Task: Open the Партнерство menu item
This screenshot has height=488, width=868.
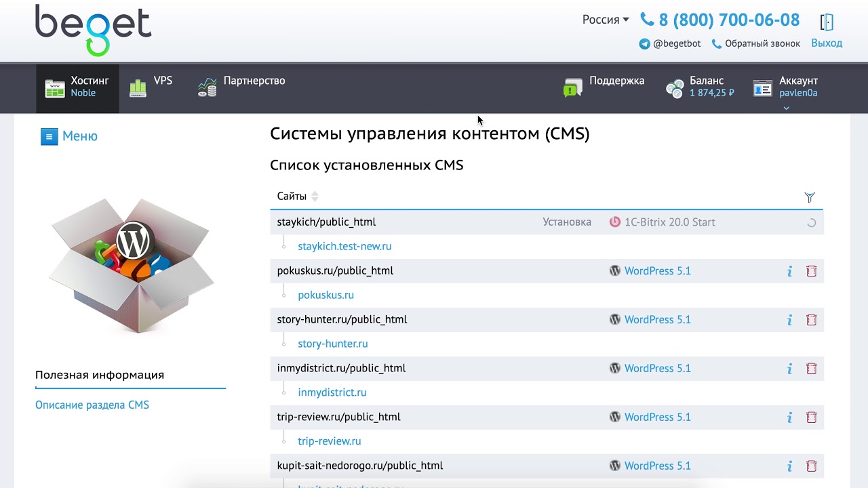Action: tap(241, 88)
